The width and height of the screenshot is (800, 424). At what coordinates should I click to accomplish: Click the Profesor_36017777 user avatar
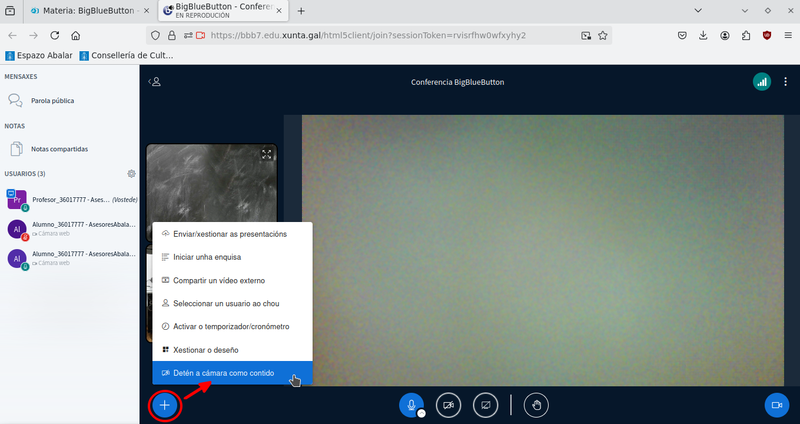16,200
